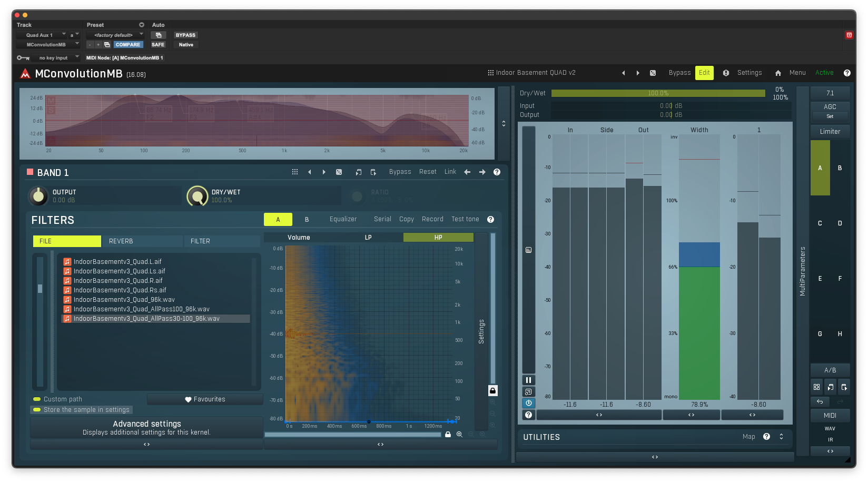Toggle automation SAFE button
The height and width of the screenshot is (482, 868).
pyautogui.click(x=158, y=45)
